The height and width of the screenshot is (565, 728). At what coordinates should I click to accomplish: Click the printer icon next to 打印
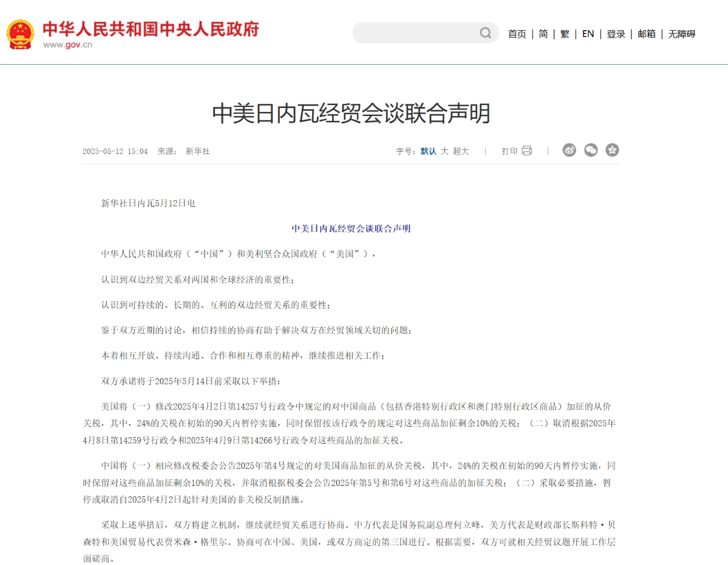[x=527, y=150]
